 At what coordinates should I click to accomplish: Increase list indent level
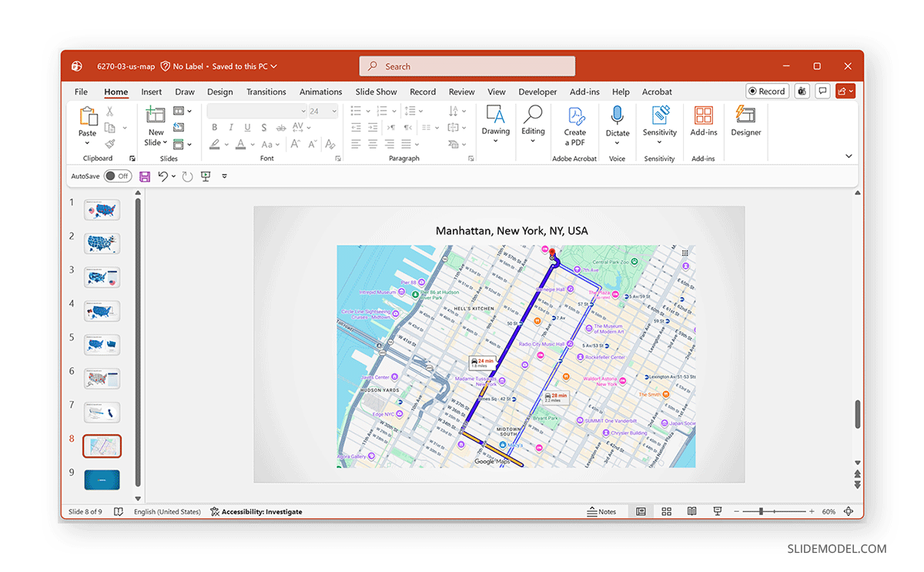point(373,128)
